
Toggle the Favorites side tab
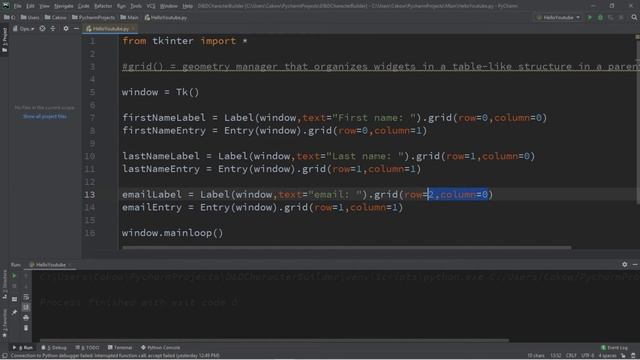[x=4, y=323]
